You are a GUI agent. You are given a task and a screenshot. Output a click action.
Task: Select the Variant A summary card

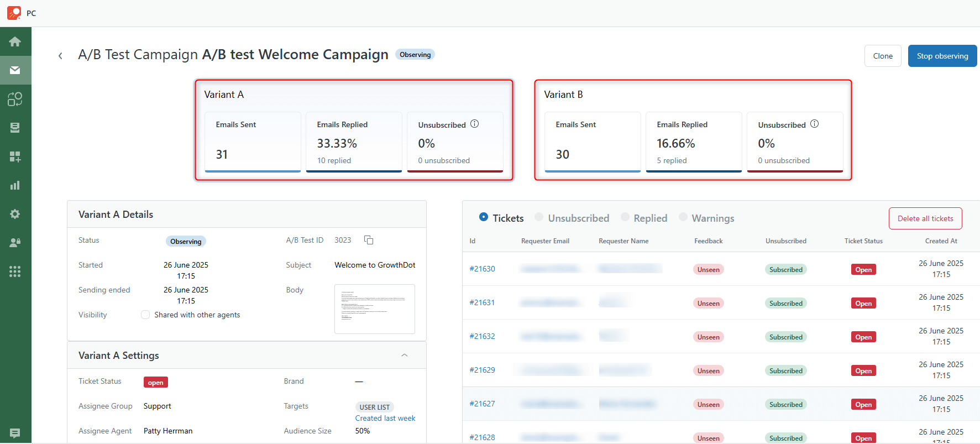(x=354, y=130)
